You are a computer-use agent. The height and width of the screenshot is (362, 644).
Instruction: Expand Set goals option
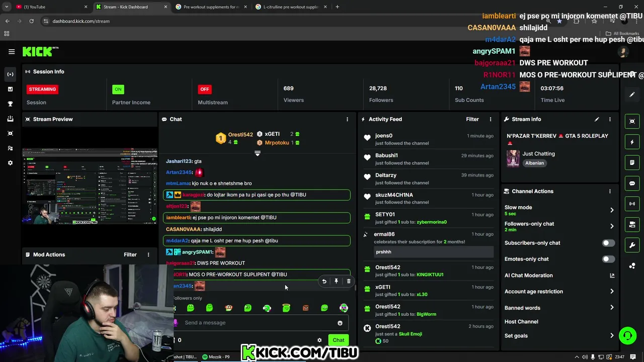(x=612, y=336)
